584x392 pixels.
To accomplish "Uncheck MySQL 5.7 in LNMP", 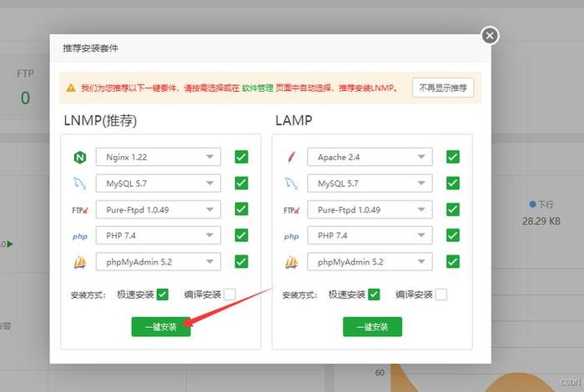I will pyautogui.click(x=241, y=183).
